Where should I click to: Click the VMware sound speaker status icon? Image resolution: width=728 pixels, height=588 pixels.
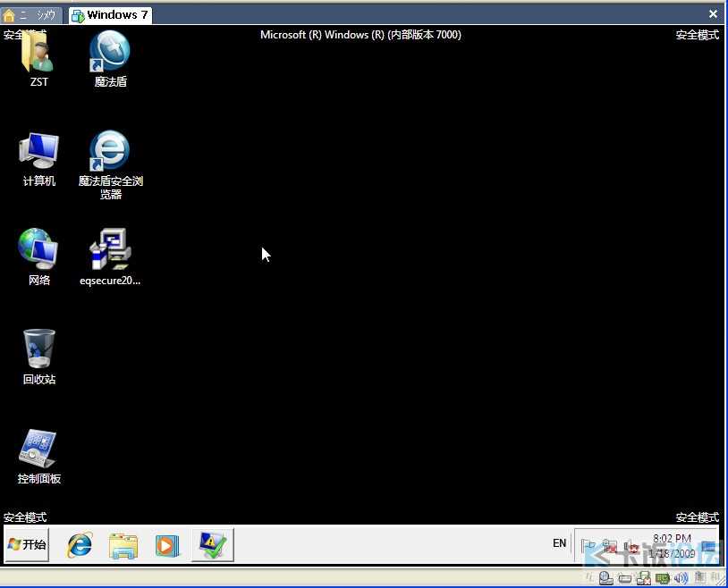tap(681, 578)
